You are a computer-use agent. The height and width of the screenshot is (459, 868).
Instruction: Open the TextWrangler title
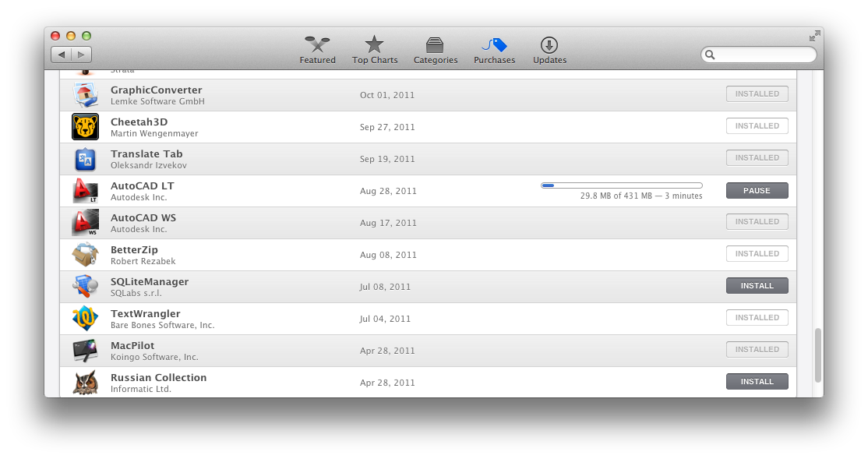145,314
